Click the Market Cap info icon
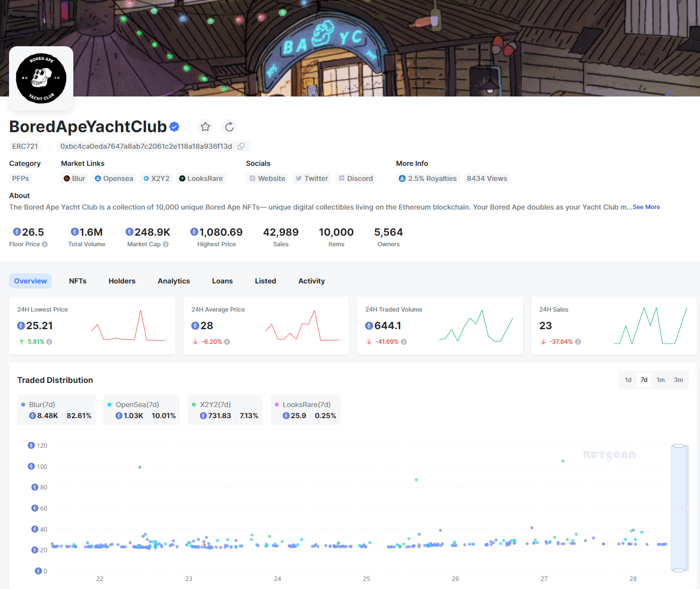Screen dimensions: 700x589 (166, 244)
